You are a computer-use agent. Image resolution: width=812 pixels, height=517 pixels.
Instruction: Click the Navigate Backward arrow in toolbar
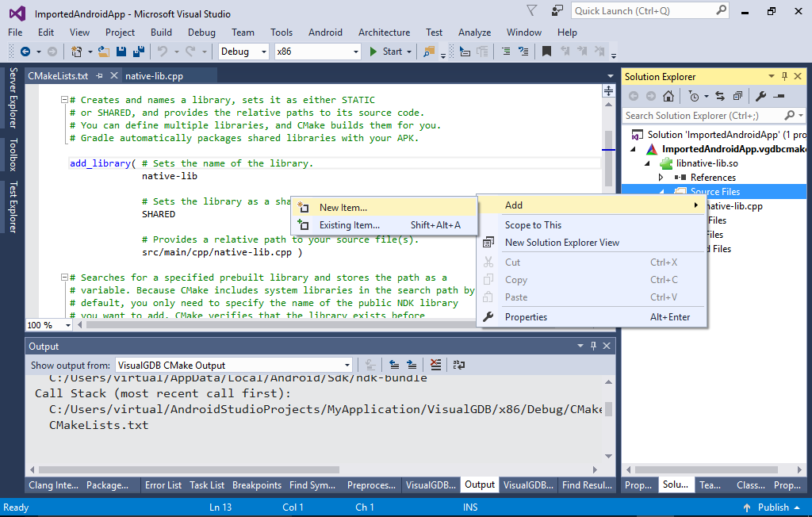click(x=25, y=52)
